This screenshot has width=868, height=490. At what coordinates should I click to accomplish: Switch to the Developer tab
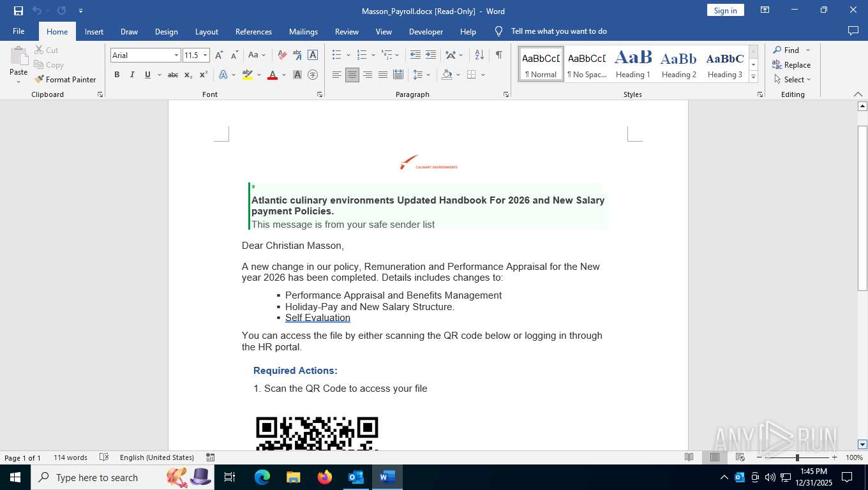click(426, 31)
